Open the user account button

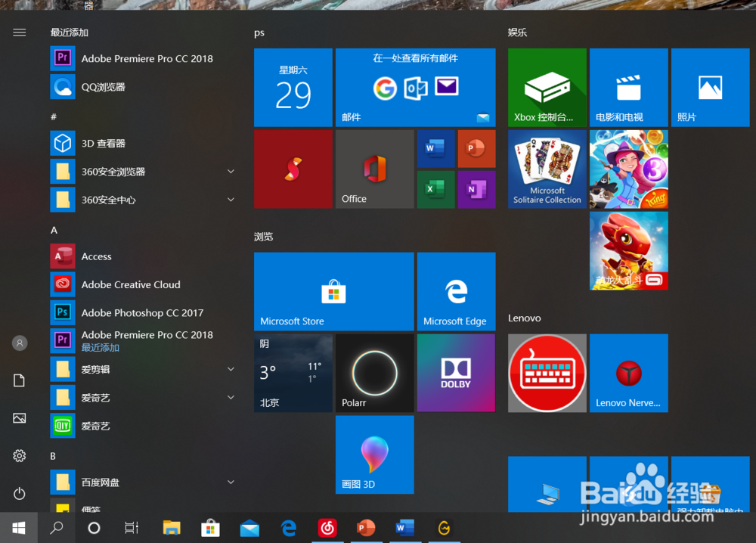pyautogui.click(x=20, y=343)
